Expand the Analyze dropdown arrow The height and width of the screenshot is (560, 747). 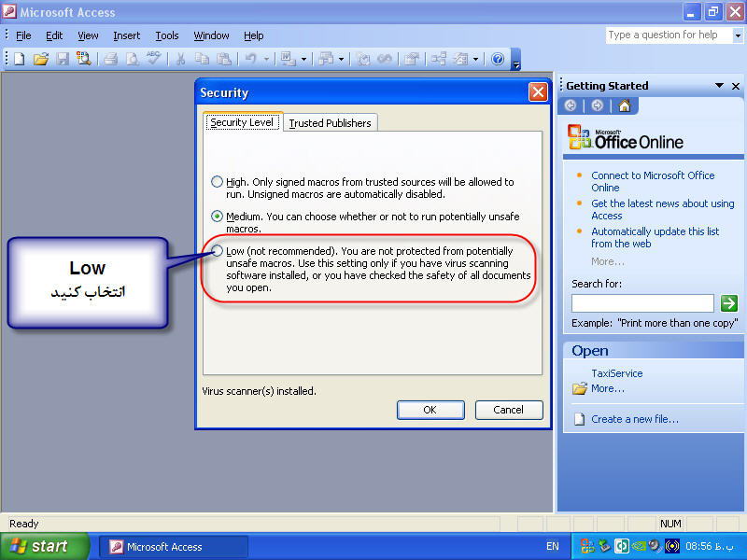[x=341, y=60]
